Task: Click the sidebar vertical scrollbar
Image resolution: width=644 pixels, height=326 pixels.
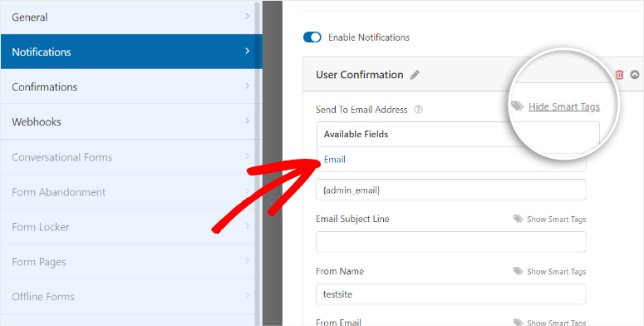Action: tap(258, 163)
